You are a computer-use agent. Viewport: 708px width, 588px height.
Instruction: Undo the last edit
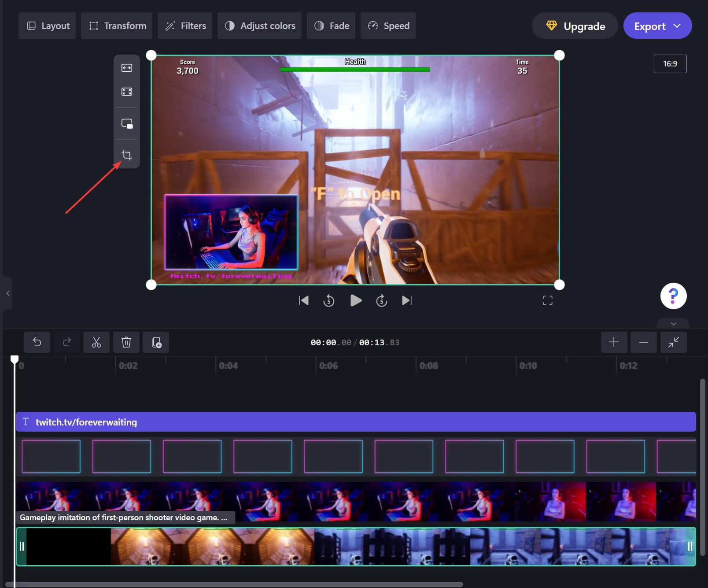click(37, 342)
